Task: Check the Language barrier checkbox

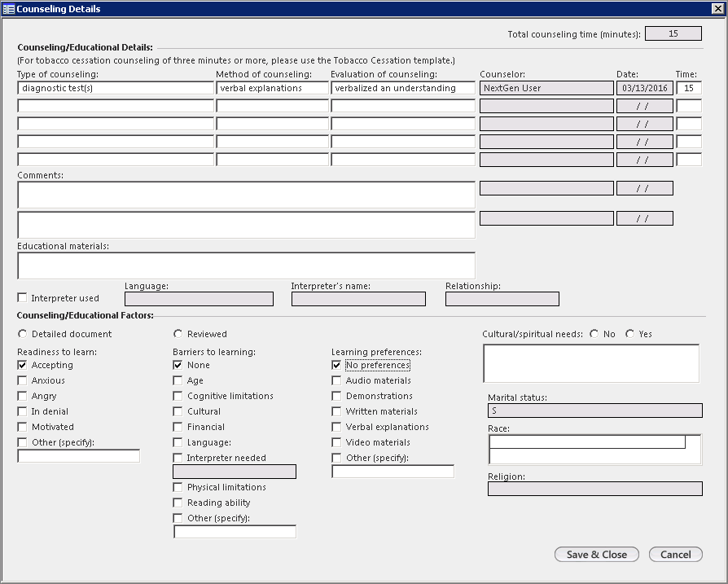Action: pyautogui.click(x=178, y=442)
